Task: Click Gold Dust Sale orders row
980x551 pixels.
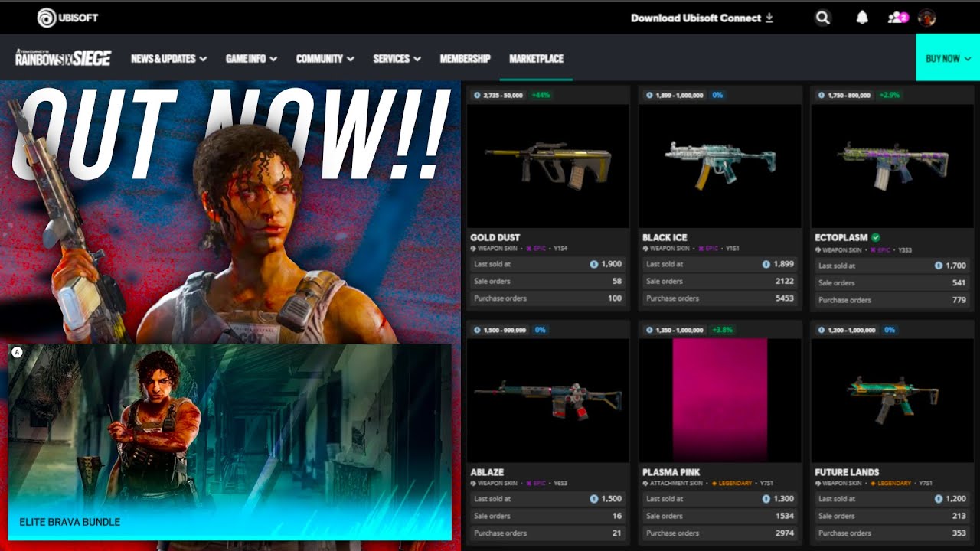Action: [x=548, y=281]
